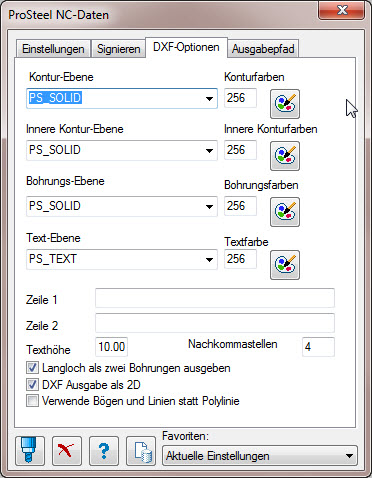Click the Zeile 1 text field
Screen dimensions: 372x478
[x=215, y=298]
